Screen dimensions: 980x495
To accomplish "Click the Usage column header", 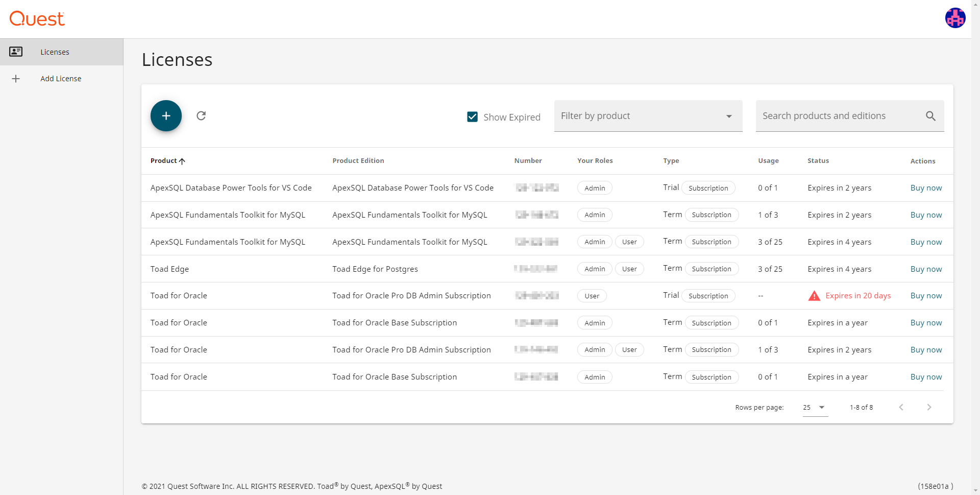I will click(x=768, y=161).
